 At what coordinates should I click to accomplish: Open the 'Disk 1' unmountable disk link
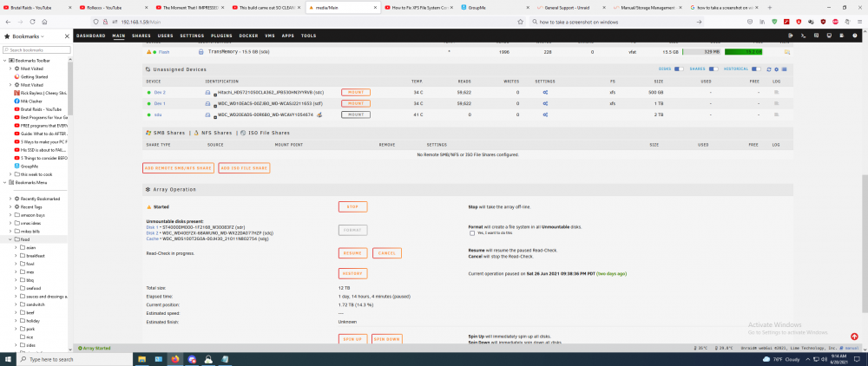[x=152, y=227]
